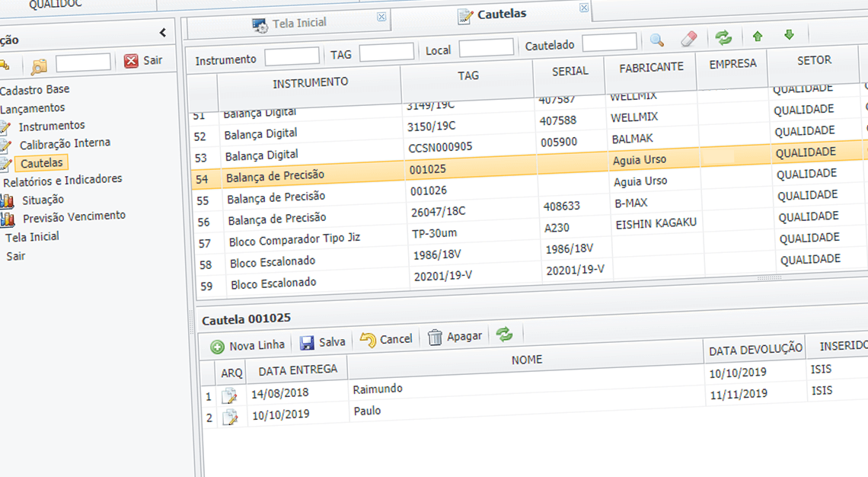Image resolution: width=868 pixels, height=477 pixels.
Task: Refresh the Cautela 001025 panel
Action: pos(505,334)
